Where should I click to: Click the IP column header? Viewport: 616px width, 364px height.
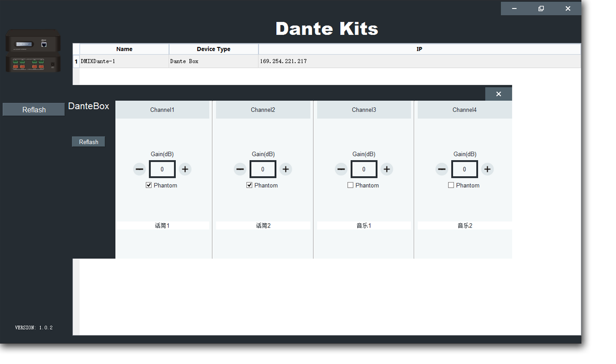tap(419, 49)
